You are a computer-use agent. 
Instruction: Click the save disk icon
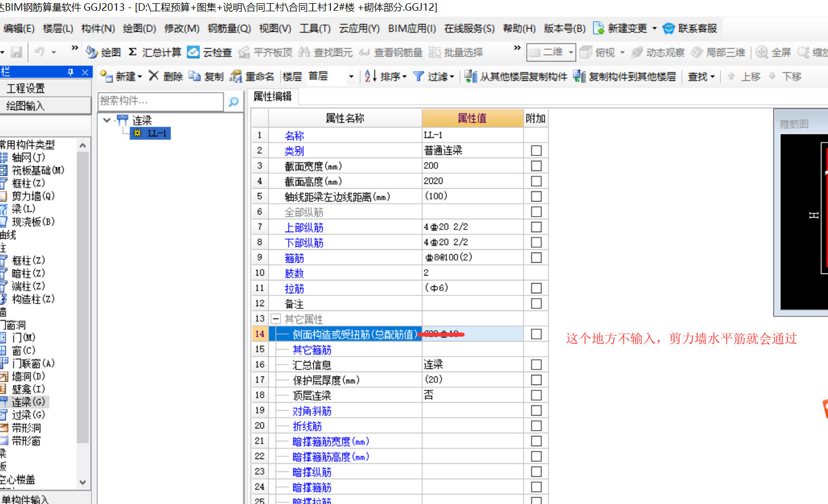click(x=17, y=52)
